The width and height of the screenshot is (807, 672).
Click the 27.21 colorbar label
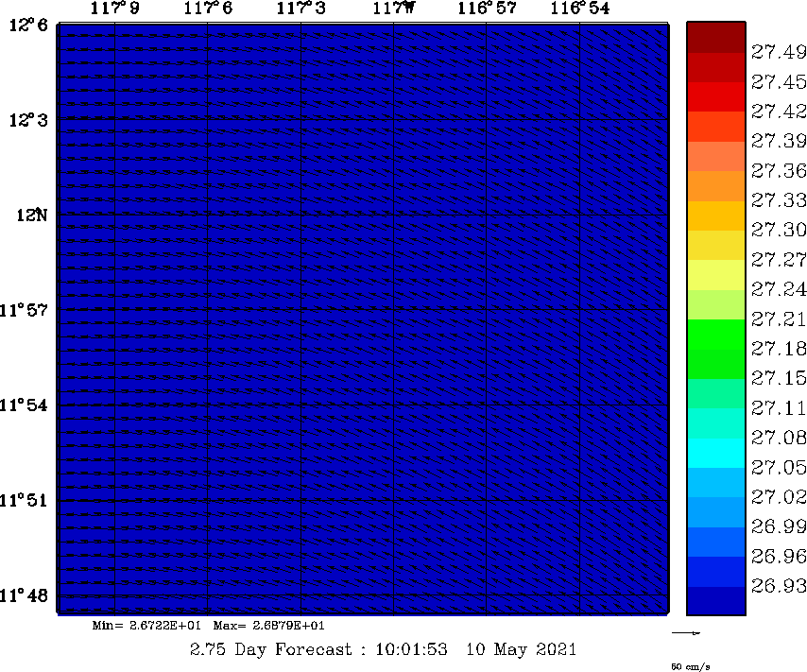pyautogui.click(x=779, y=319)
